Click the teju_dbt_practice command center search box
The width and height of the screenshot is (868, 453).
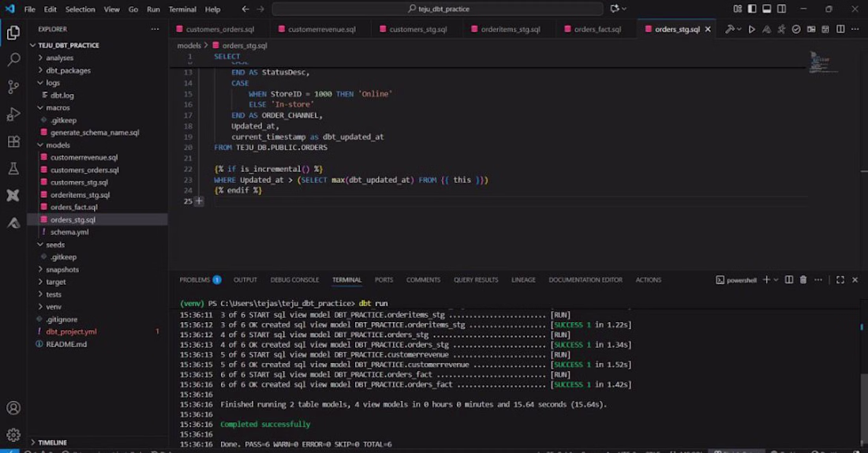[x=437, y=9]
